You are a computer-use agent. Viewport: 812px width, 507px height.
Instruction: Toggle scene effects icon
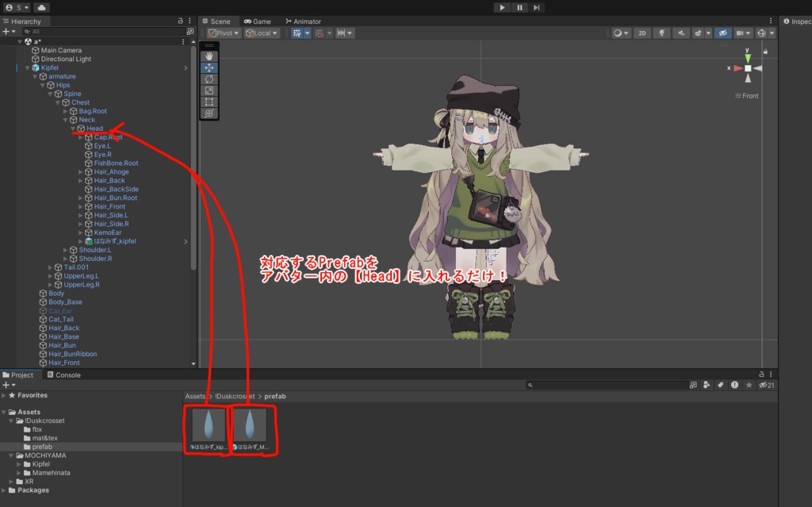point(698,33)
